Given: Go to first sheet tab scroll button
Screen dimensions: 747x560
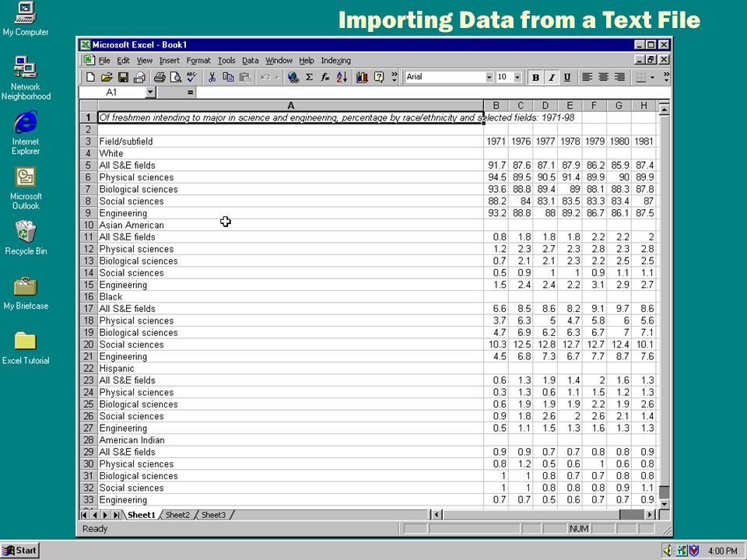Looking at the screenshot, I should coord(84,515).
